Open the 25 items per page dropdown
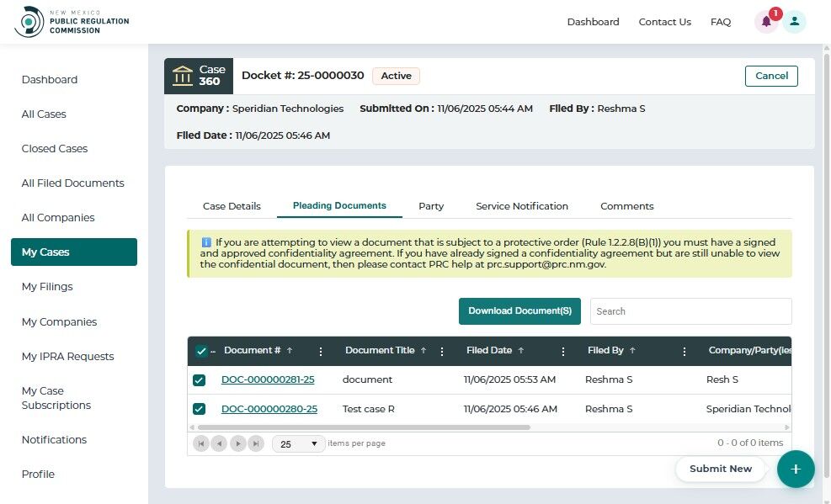 (298, 443)
